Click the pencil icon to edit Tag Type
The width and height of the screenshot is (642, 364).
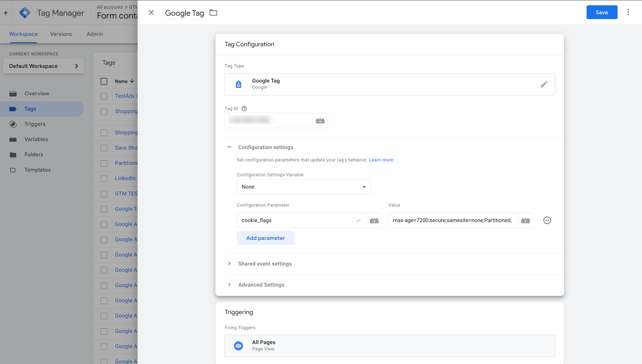544,84
